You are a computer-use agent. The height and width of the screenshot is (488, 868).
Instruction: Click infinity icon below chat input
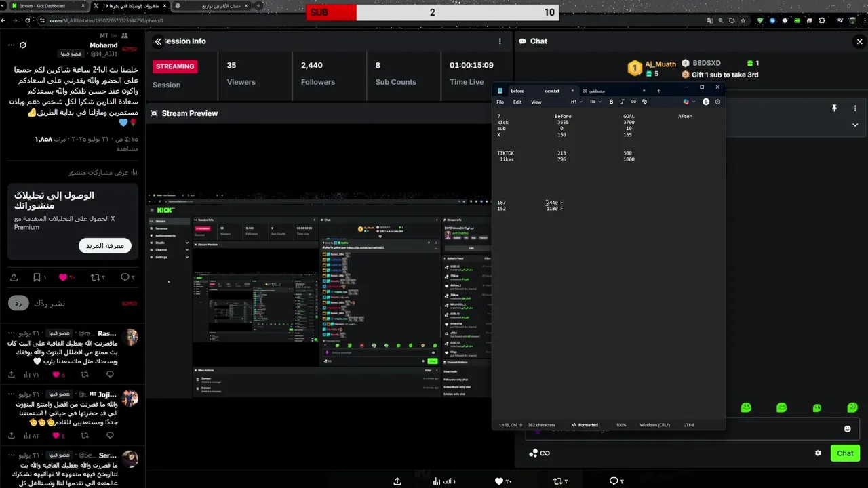pos(545,453)
